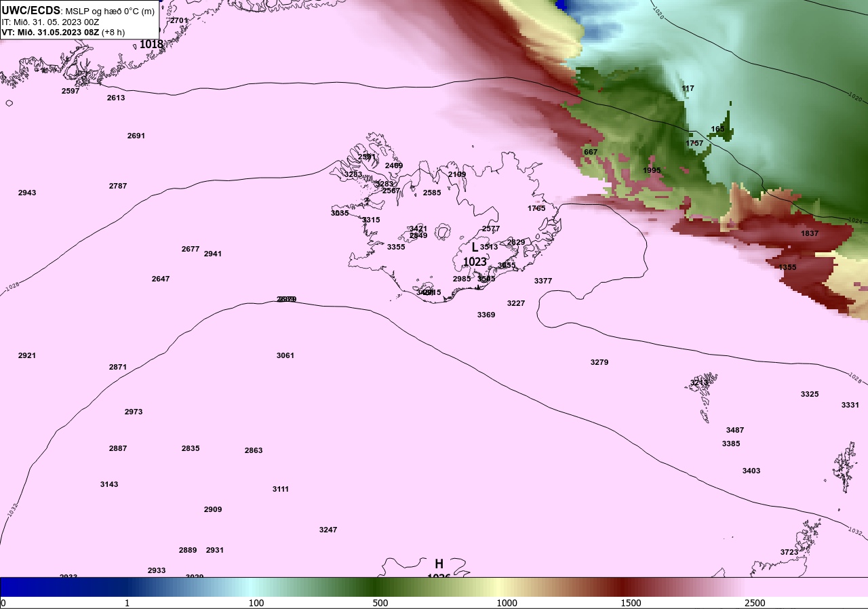Viewport: 868px width, 609px height.
Task: Click the 3325 height value
Action: (x=810, y=394)
